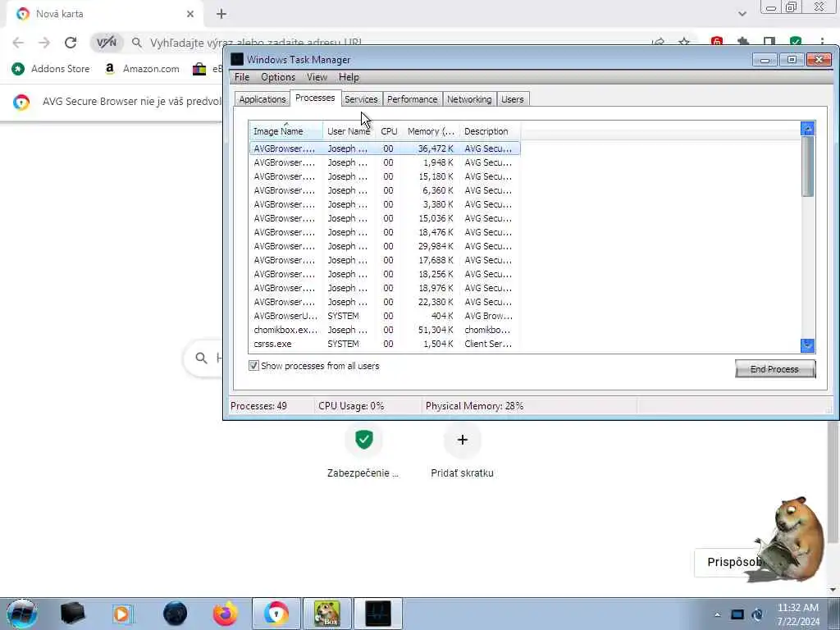Show hidden tray icons arrow
Image resolution: width=840 pixels, height=630 pixels.
click(717, 614)
